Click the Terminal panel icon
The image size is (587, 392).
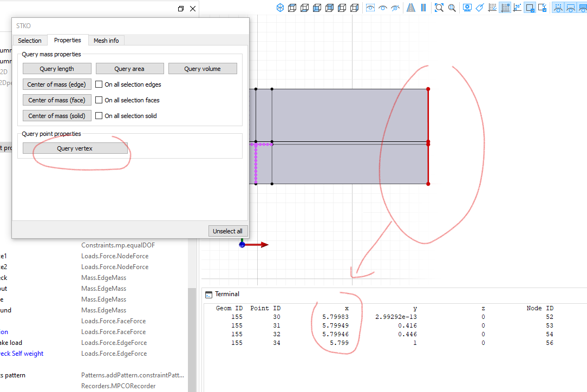208,295
